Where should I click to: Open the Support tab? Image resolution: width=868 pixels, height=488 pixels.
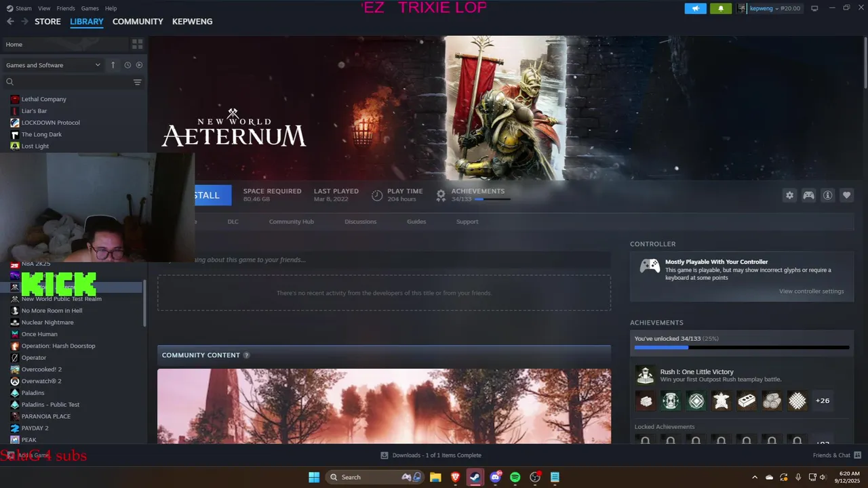click(x=467, y=222)
